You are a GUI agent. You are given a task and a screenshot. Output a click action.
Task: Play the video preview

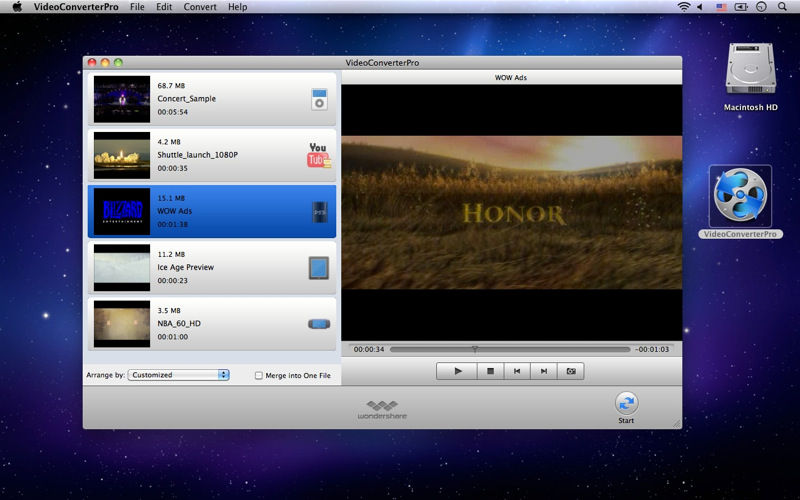(457, 371)
